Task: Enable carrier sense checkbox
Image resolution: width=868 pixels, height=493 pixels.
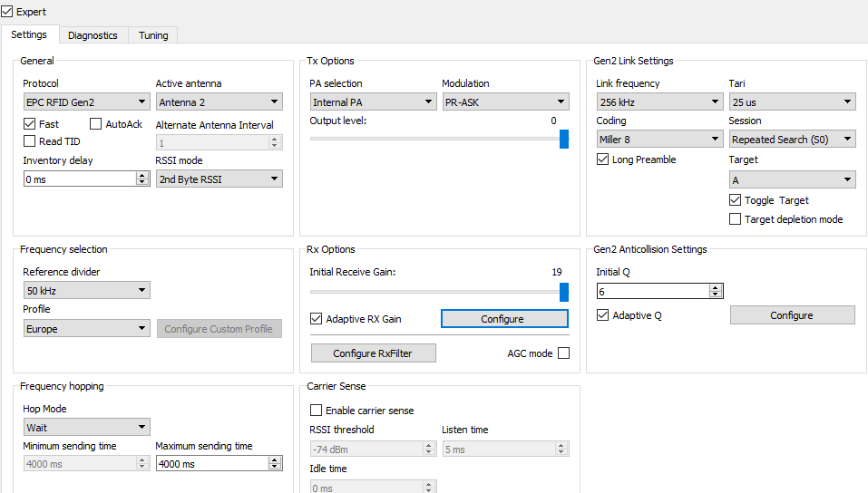Action: (316, 410)
